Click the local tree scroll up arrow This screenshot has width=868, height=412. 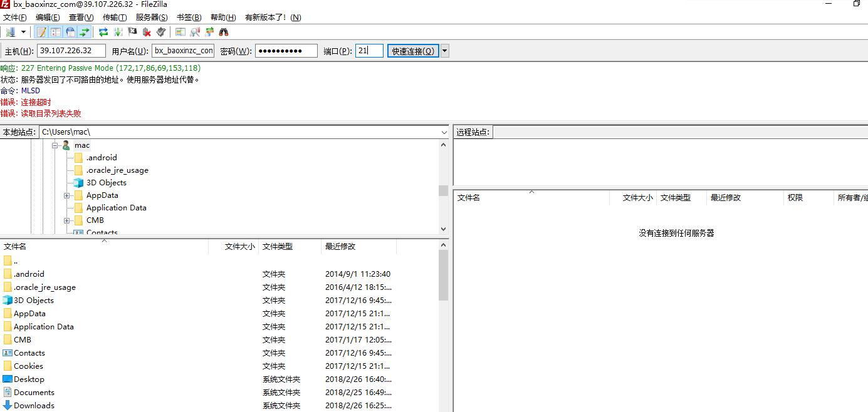(444, 145)
